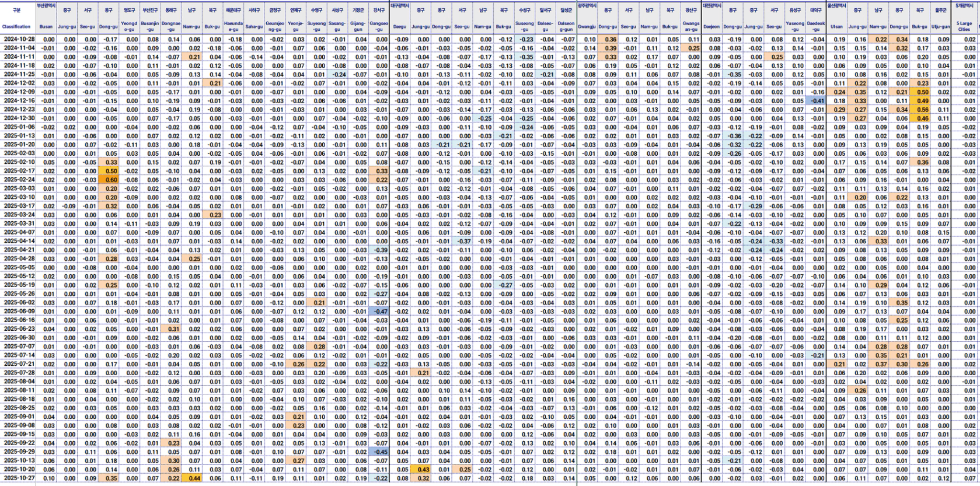Click the Gijang-gun column header
Image resolution: width=980 pixels, height=486 pixels.
tap(358, 26)
